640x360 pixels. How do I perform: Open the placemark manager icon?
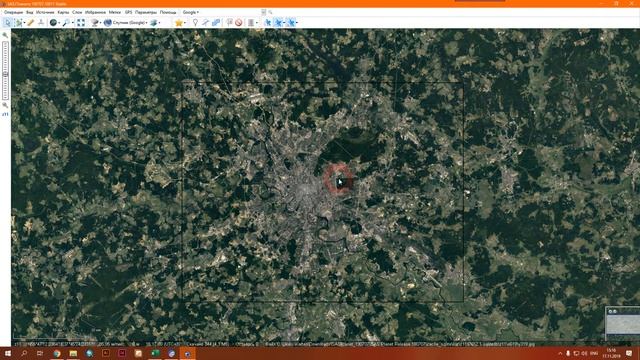[x=229, y=22]
